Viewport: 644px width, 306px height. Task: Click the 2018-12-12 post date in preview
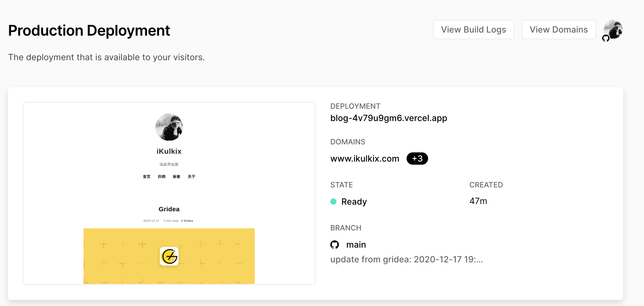click(x=151, y=221)
